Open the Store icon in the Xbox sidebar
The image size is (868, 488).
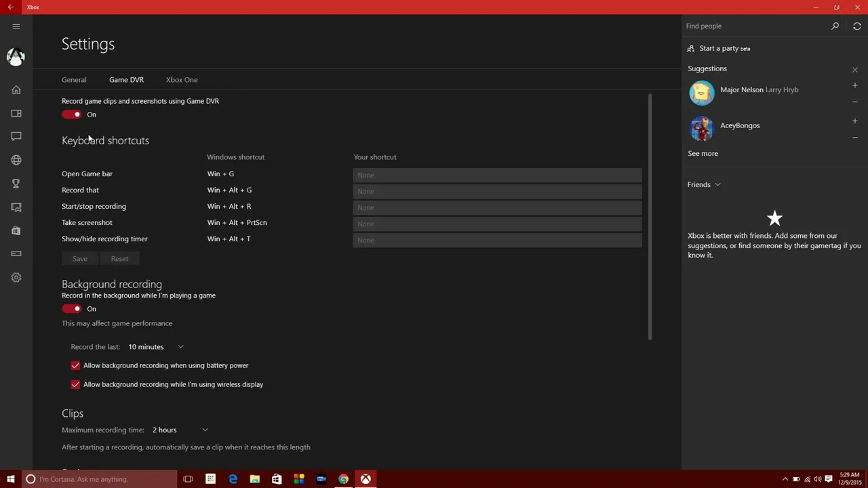pos(16,230)
